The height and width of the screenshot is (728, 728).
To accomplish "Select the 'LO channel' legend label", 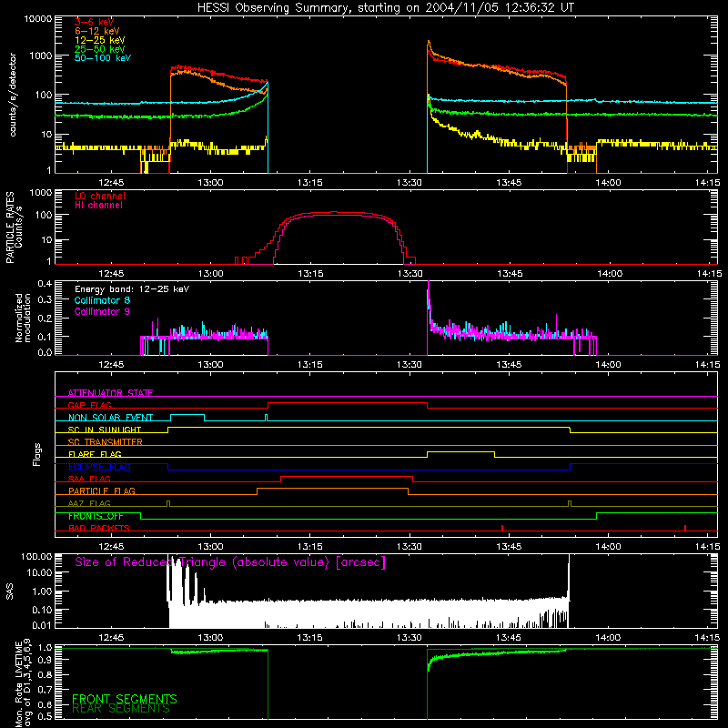I will click(x=100, y=196).
